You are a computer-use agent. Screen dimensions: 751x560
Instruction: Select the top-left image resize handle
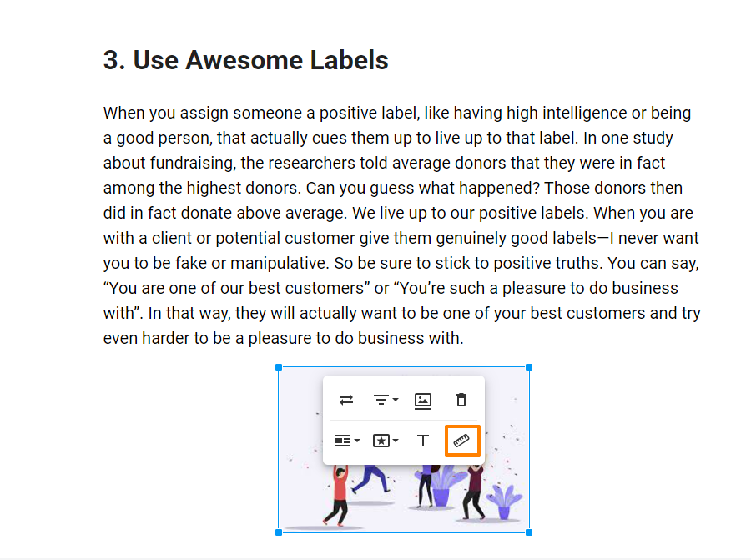(279, 367)
